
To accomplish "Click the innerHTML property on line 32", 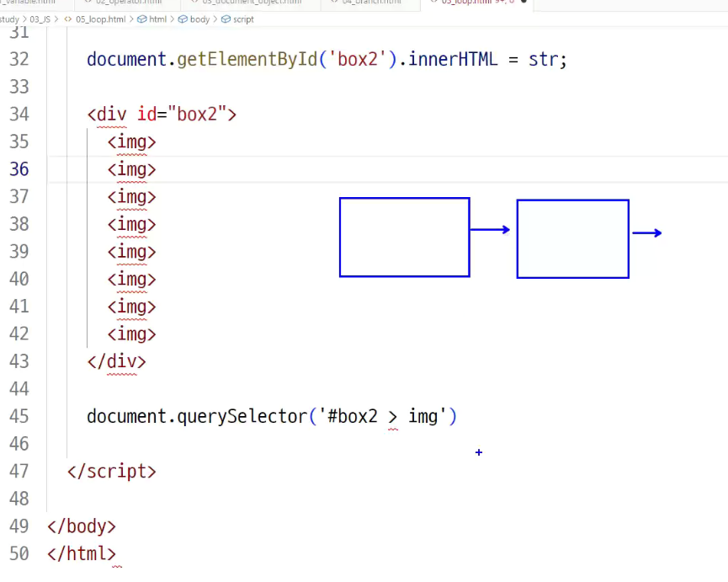I will [453, 60].
